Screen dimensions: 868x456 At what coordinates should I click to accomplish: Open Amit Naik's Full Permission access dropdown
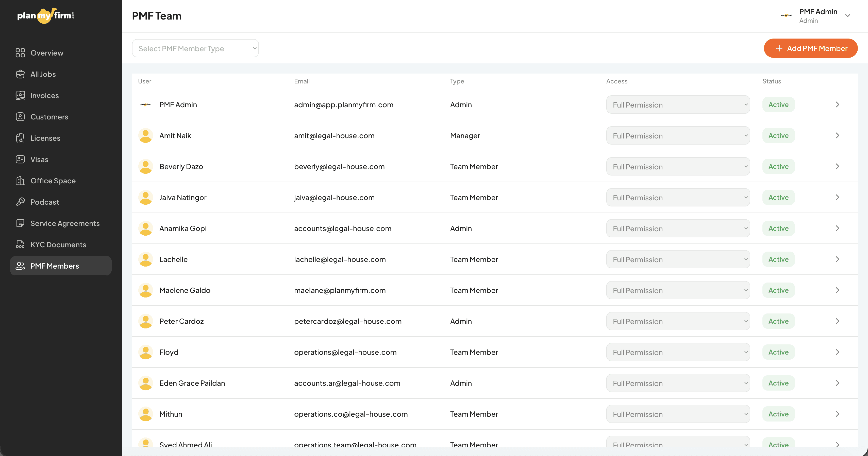pos(678,136)
